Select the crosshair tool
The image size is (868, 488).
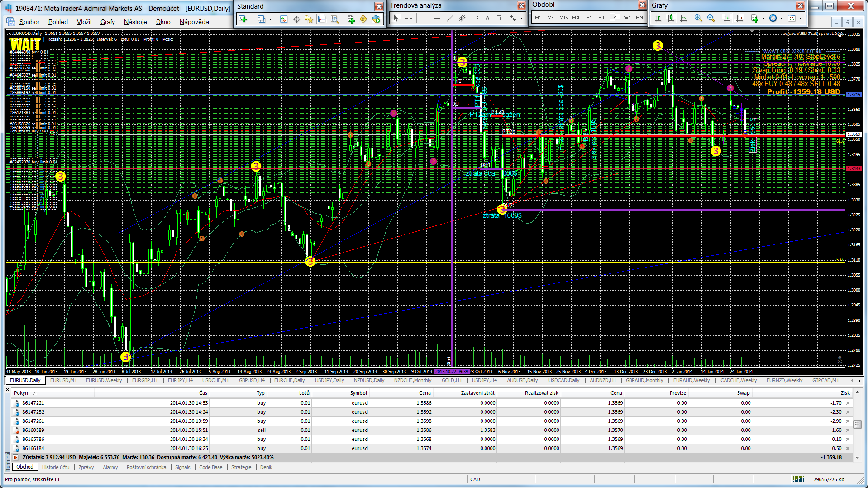pos(409,18)
